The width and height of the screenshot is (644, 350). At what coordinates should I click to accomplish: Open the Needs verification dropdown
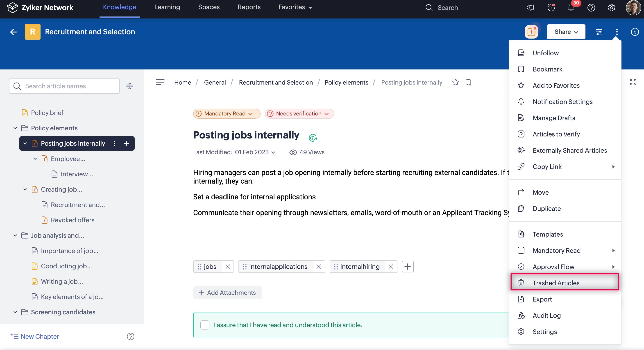(x=299, y=114)
